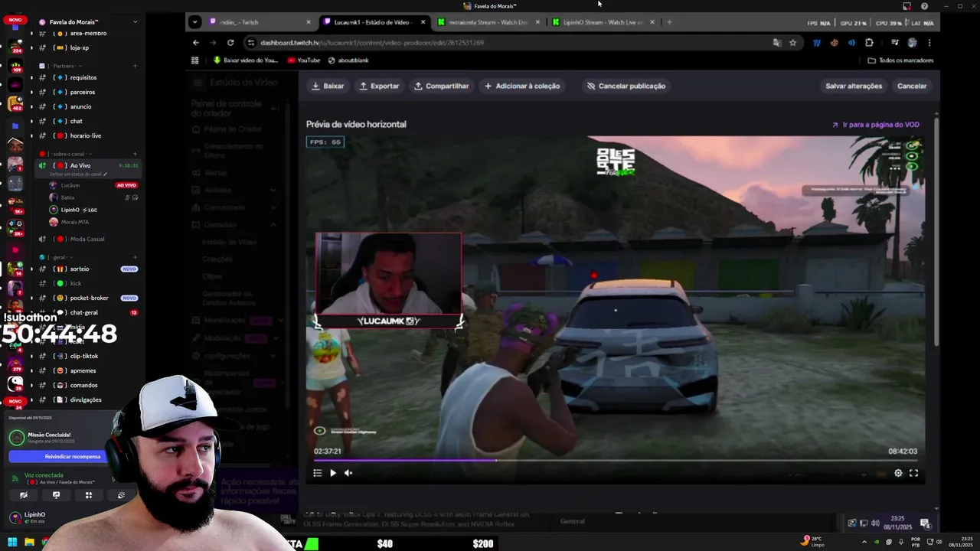Open the requisitos channel in Discord
This screenshot has width=980, height=551.
84,77
